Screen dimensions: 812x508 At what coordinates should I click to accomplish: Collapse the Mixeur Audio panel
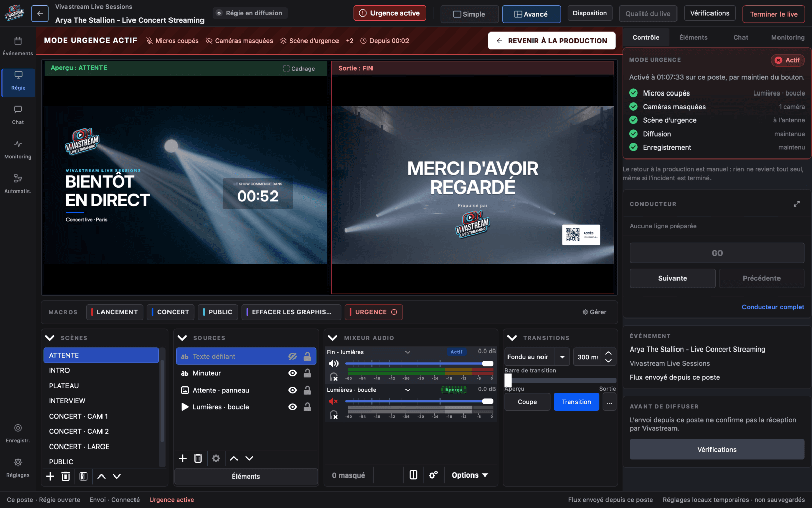click(x=333, y=338)
